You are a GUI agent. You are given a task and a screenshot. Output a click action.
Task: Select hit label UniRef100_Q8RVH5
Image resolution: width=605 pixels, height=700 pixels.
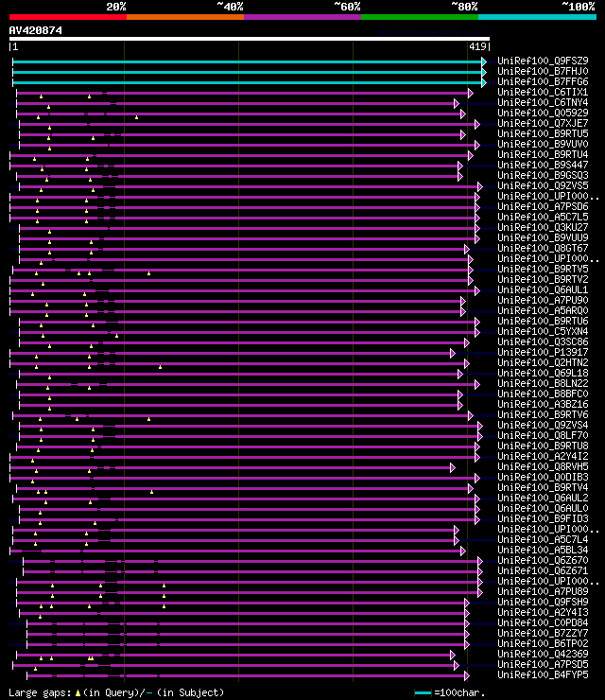(543, 466)
